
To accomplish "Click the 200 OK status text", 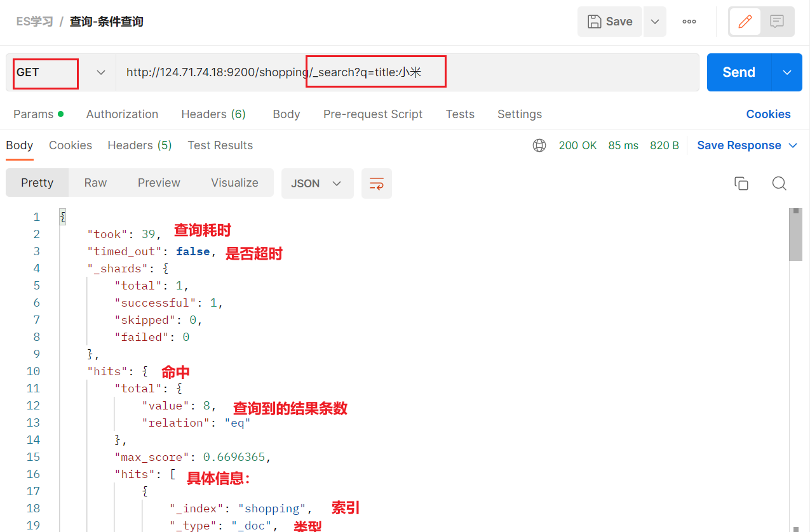I will coord(577,145).
